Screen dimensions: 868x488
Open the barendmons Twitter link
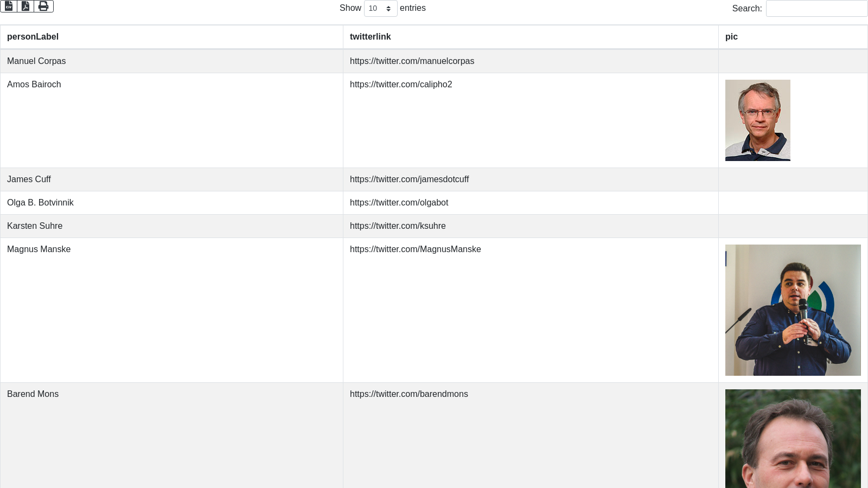point(409,394)
